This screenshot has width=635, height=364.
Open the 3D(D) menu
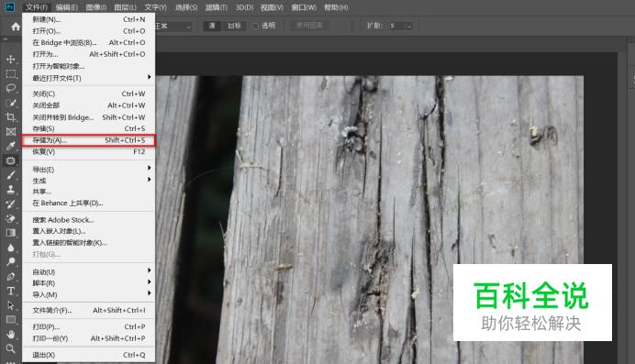(x=244, y=7)
